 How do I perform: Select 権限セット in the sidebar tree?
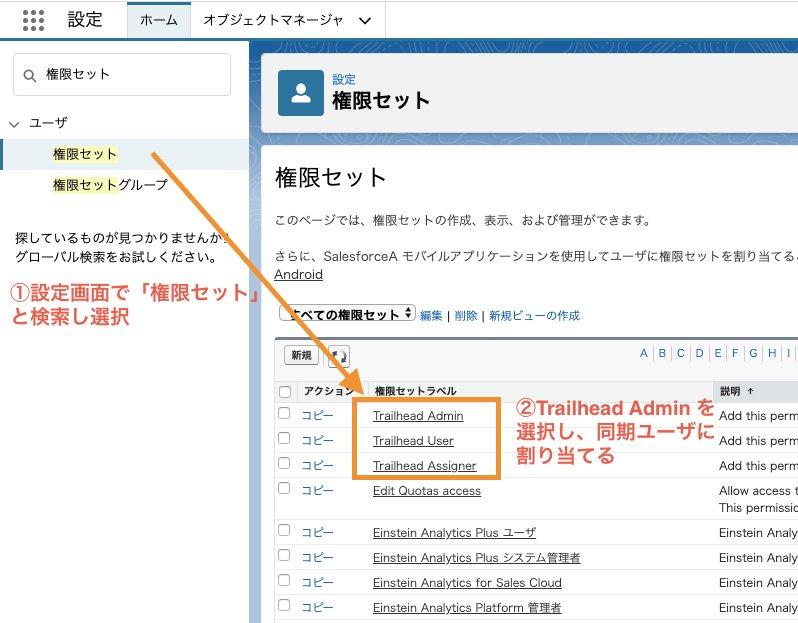(85, 154)
